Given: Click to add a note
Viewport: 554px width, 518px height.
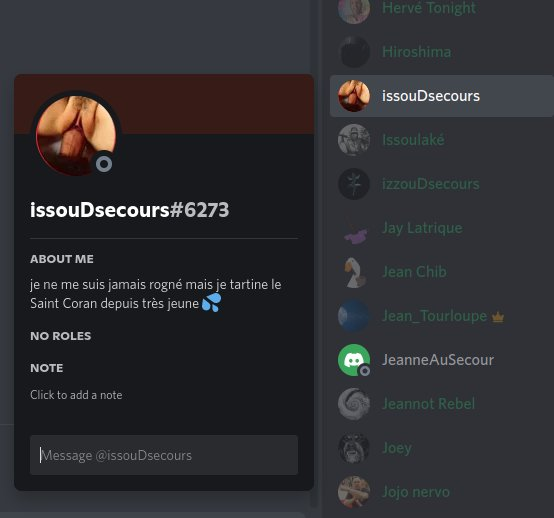Looking at the screenshot, I should pos(76,395).
